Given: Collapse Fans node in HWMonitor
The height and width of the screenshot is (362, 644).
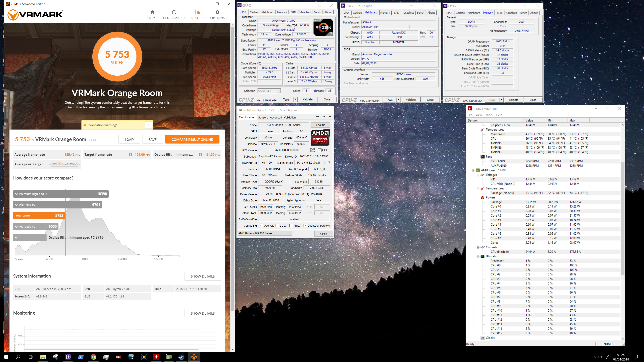Looking at the screenshot, I should (478, 157).
